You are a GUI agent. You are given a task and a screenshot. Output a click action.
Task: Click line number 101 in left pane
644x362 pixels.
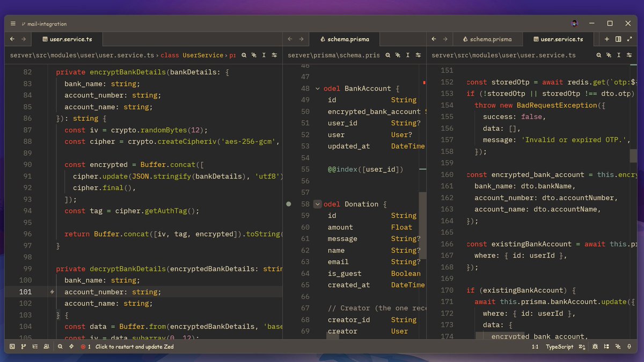pyautogui.click(x=25, y=292)
